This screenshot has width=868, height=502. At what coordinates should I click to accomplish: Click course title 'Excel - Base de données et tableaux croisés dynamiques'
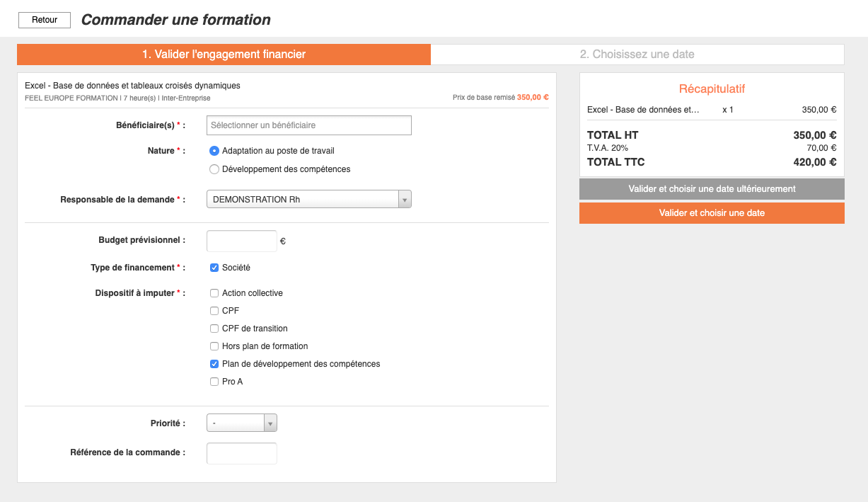click(132, 86)
